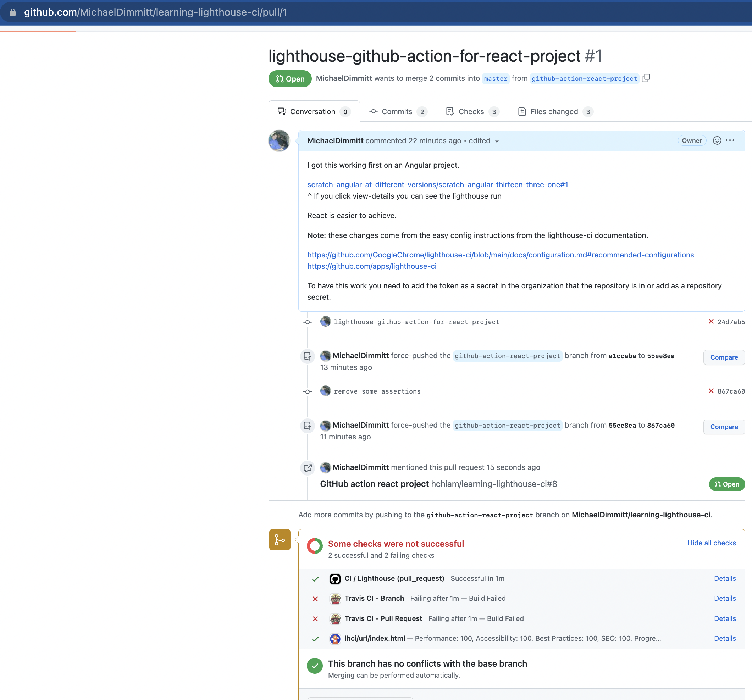Open 'GitHub action react project' hchiam pull request #8

438,484
